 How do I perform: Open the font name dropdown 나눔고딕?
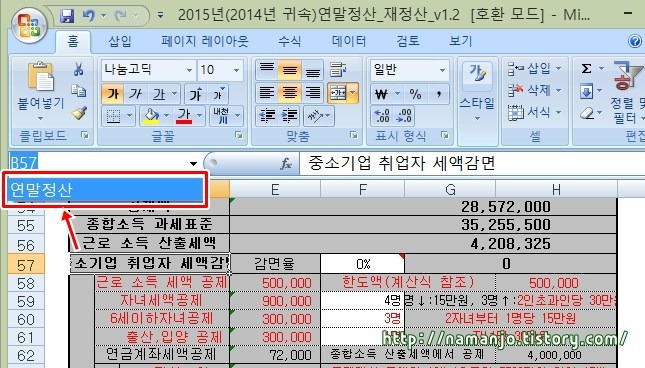189,70
